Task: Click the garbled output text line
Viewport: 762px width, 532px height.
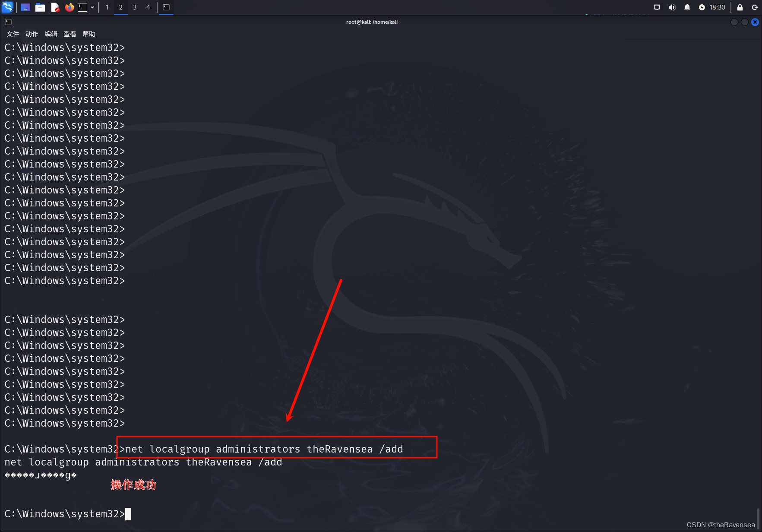Action: pos(41,475)
